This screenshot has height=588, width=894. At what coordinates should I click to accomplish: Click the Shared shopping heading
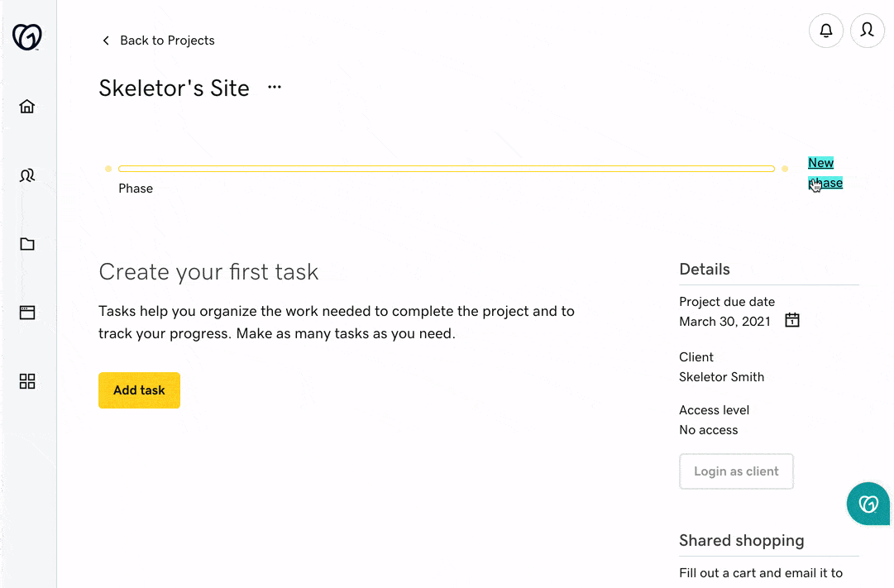tap(741, 541)
